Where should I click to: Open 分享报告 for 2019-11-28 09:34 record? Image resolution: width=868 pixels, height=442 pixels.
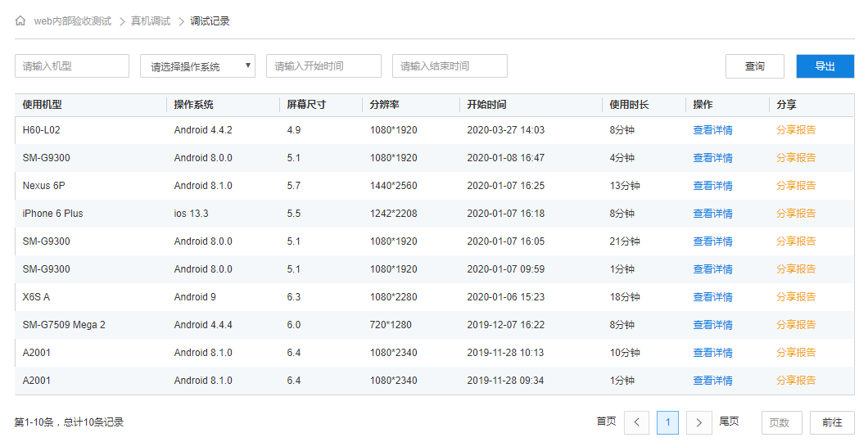[796, 381]
